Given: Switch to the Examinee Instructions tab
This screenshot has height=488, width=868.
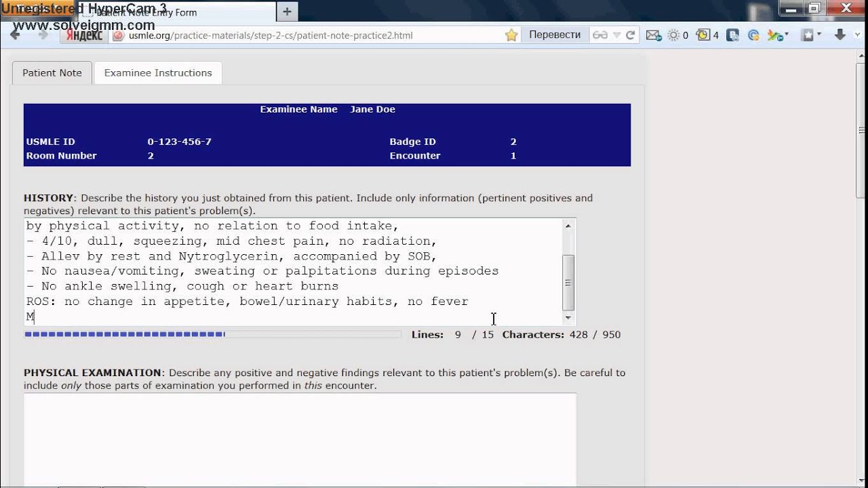Looking at the screenshot, I should coord(158,73).
